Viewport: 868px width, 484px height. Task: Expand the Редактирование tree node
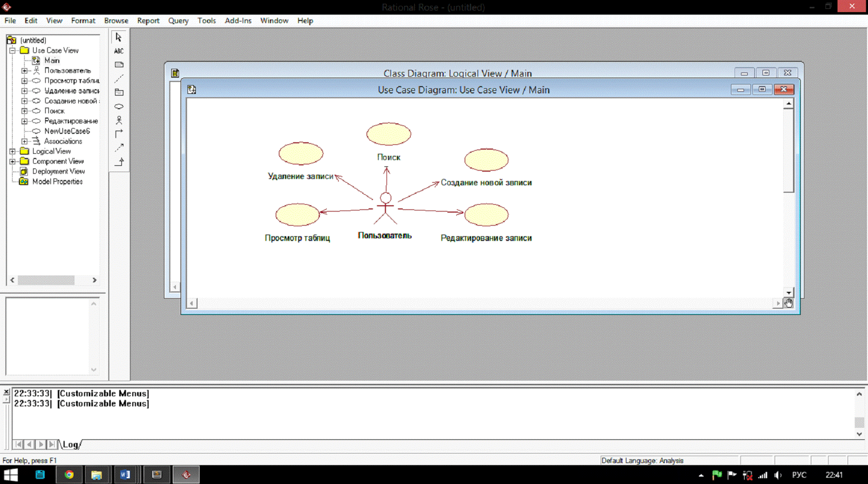24,121
